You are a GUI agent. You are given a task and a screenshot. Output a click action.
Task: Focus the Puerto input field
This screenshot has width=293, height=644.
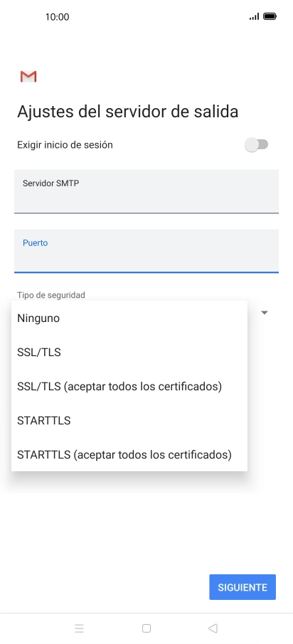(x=146, y=251)
